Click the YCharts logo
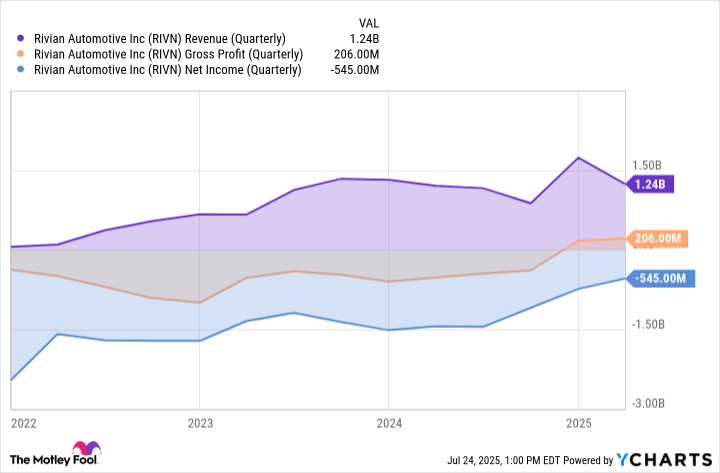 [664, 460]
